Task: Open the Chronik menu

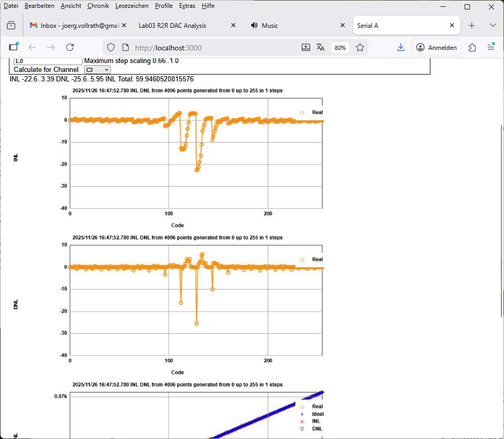Action: pyautogui.click(x=98, y=6)
